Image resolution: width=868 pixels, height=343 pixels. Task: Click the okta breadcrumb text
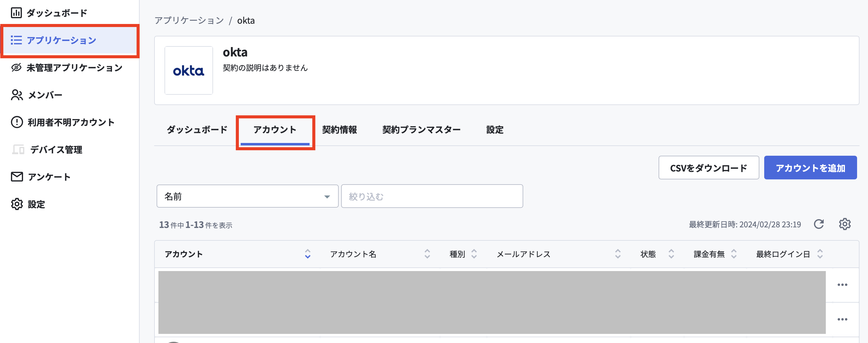pos(246,21)
